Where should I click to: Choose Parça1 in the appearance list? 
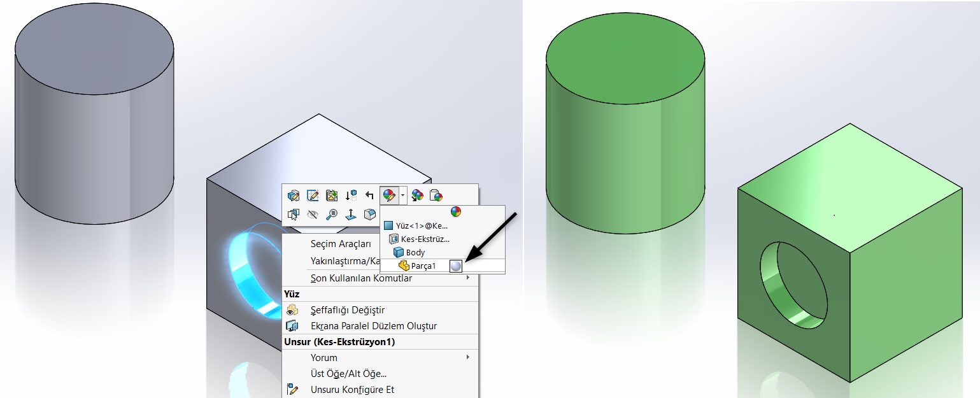418,266
